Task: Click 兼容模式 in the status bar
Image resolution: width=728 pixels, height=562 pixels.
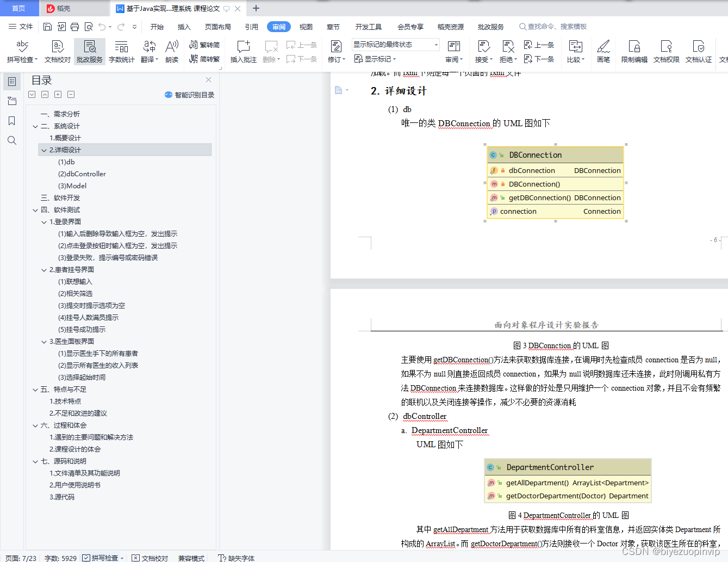Action: (191, 558)
